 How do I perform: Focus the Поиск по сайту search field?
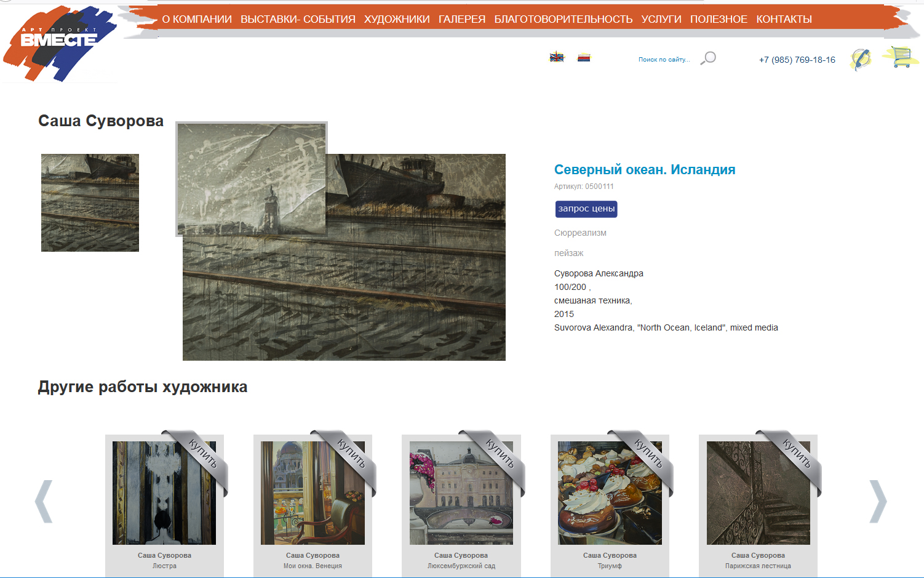pos(664,60)
